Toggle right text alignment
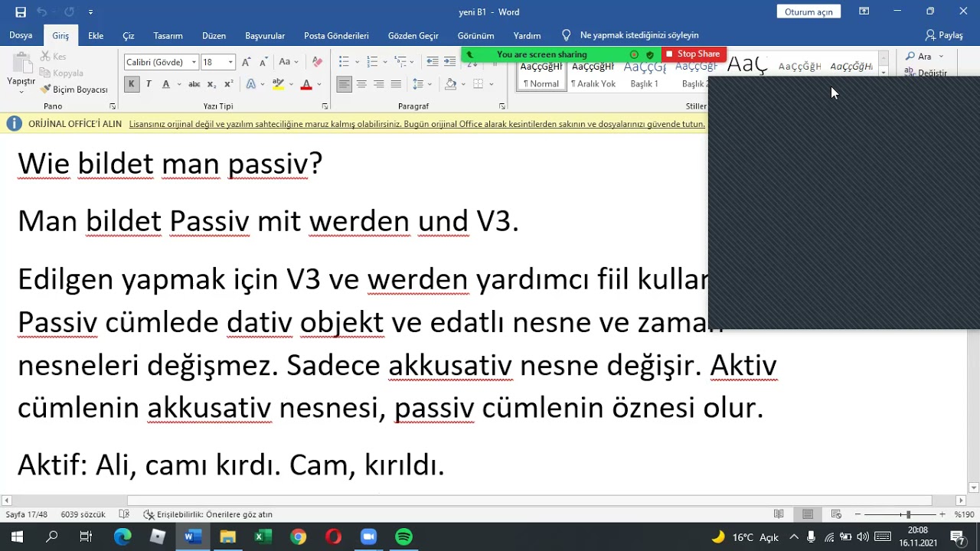980x551 pixels. [x=378, y=84]
